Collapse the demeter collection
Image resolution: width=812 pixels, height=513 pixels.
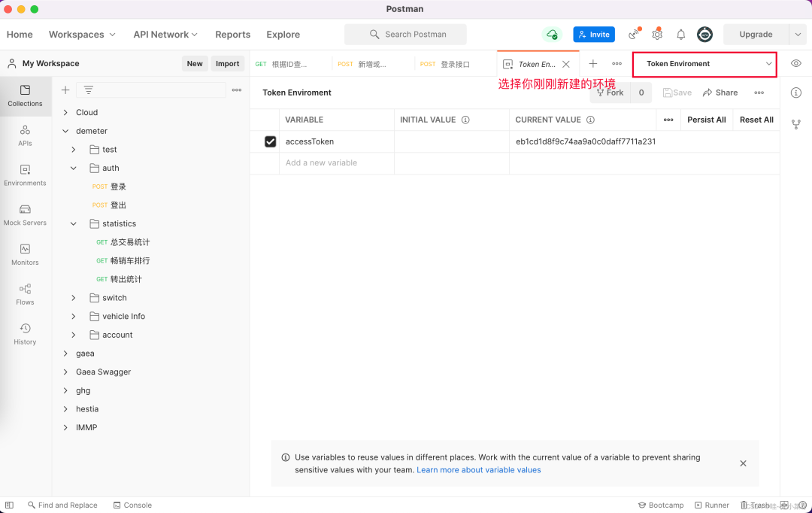65,131
